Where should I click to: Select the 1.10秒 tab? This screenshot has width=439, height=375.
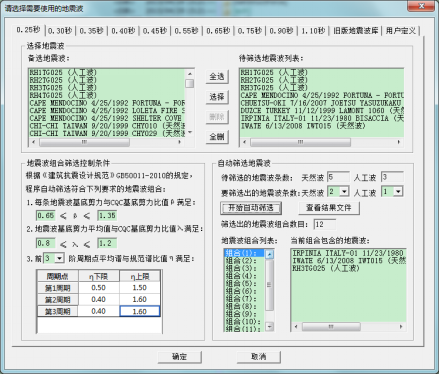point(313,31)
